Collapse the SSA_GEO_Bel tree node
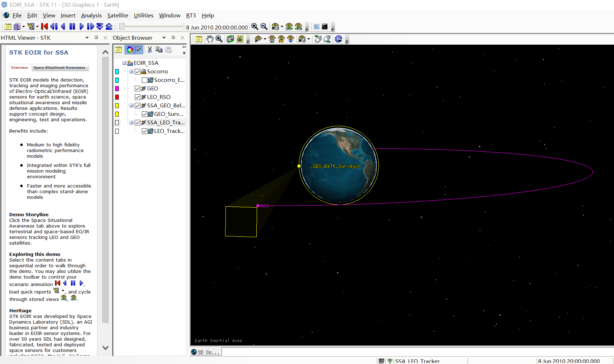This screenshot has width=614, height=364. pyautogui.click(x=131, y=106)
